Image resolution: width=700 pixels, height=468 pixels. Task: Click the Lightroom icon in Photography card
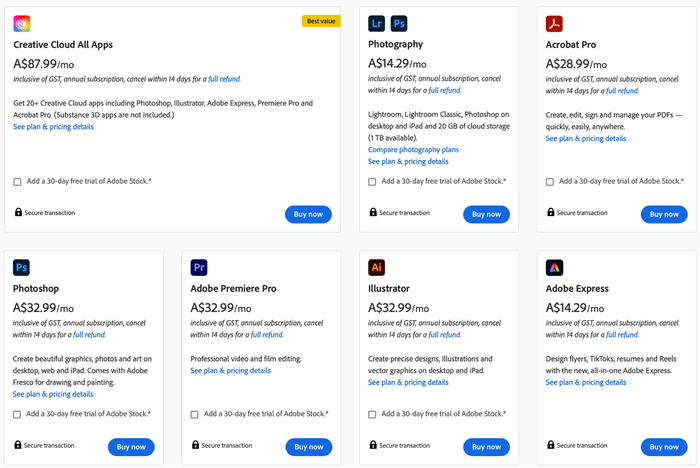pos(377,23)
